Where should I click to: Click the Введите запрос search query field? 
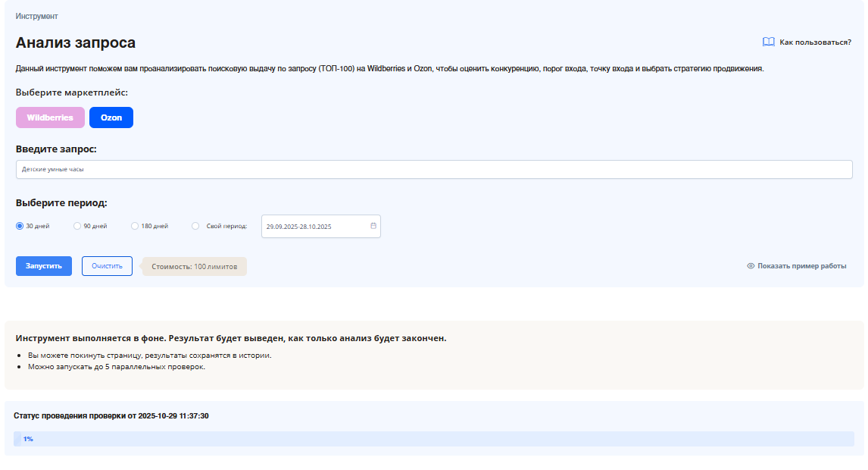[x=433, y=170]
